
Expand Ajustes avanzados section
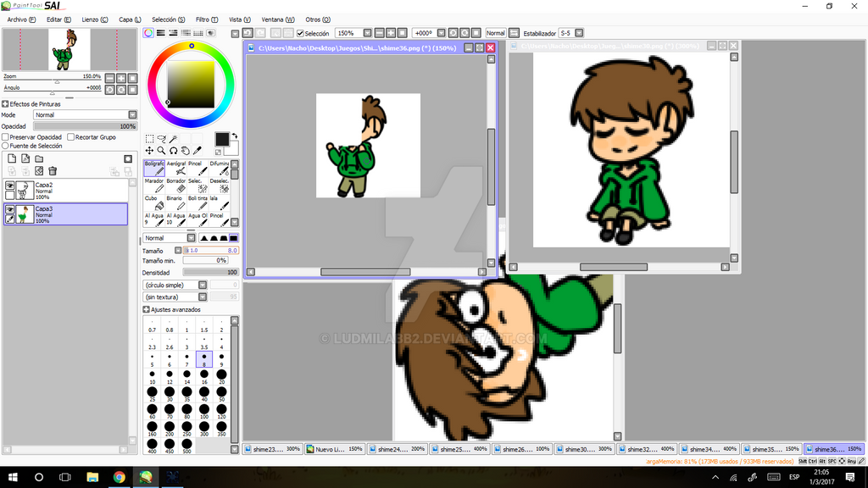[146, 310]
